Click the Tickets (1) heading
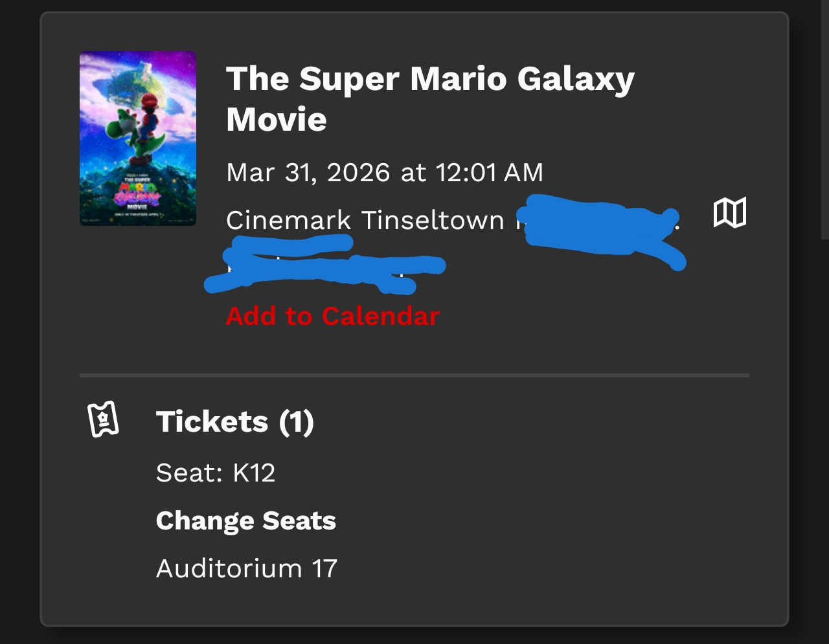Viewport: 829px width, 644px height. [x=235, y=422]
